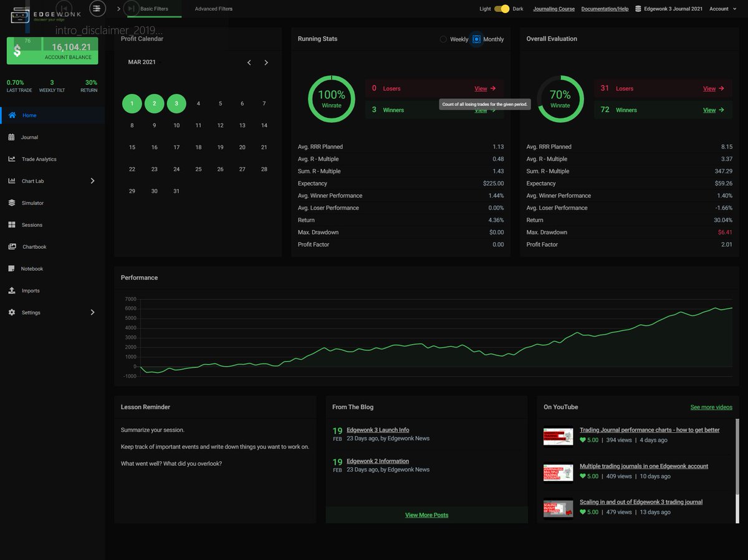Image resolution: width=748 pixels, height=560 pixels.
Task: Select March 2 in the Profit Calendar
Action: [155, 104]
